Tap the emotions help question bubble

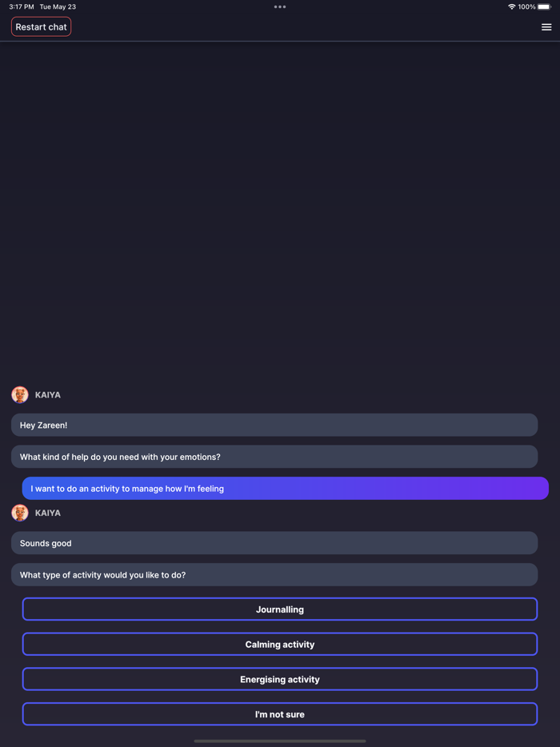point(274,457)
